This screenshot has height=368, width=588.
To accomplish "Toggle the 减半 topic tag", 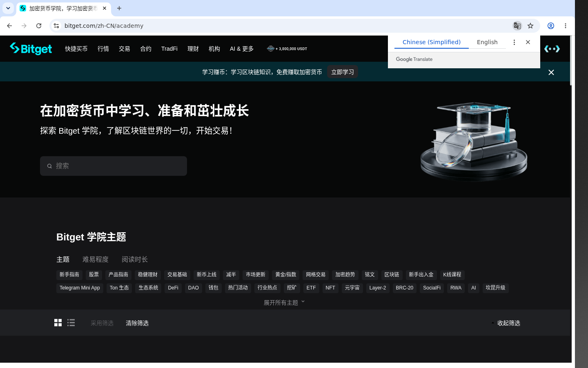I will pyautogui.click(x=231, y=275).
